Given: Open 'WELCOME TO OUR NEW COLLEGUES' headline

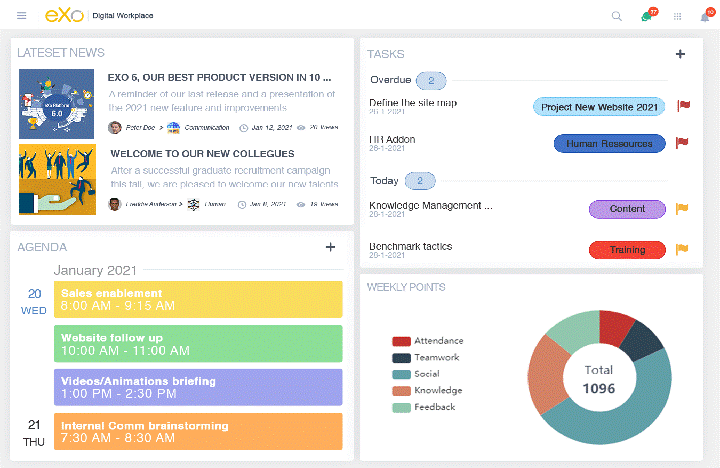Looking at the screenshot, I should click(202, 154).
